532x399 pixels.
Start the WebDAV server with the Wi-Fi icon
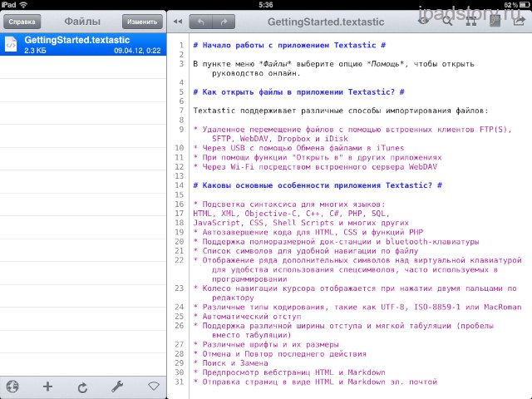tap(154, 386)
